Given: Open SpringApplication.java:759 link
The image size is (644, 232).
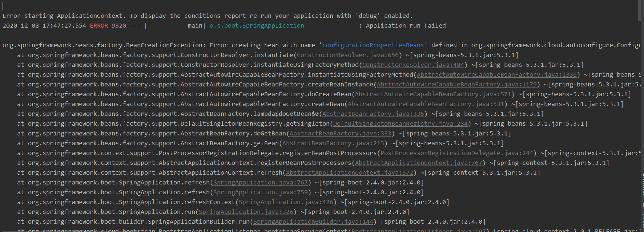Looking at the screenshot, I should 260,192.
